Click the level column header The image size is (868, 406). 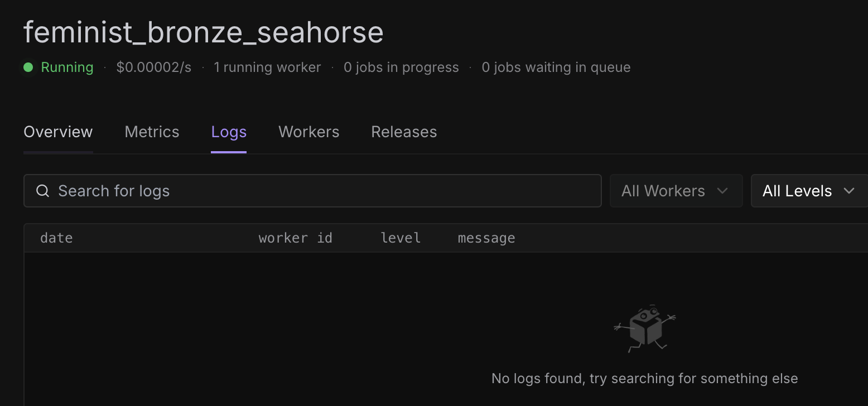pyautogui.click(x=401, y=238)
